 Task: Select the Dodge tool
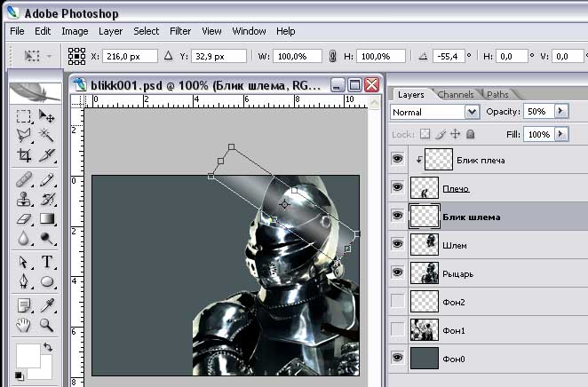(47, 238)
